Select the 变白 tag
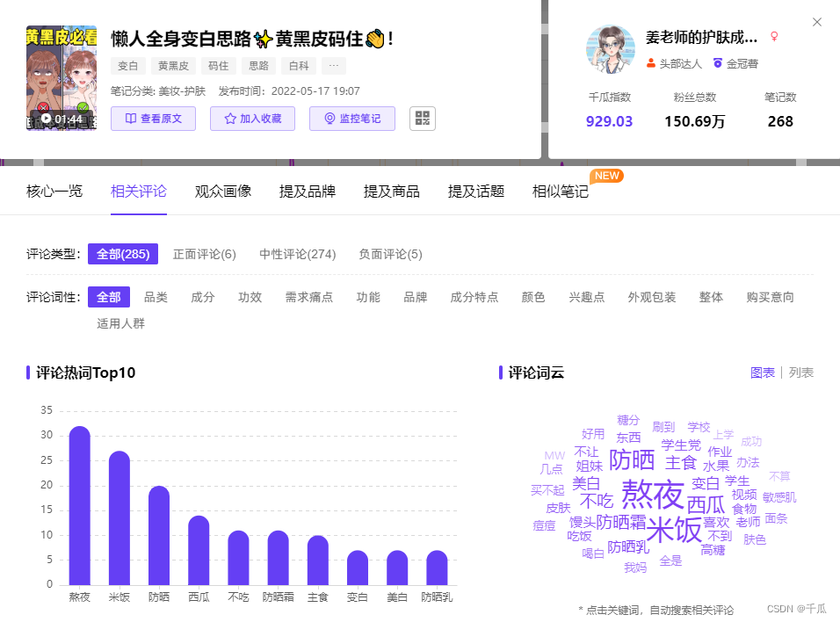Image resolution: width=840 pixels, height=622 pixels. (128, 66)
